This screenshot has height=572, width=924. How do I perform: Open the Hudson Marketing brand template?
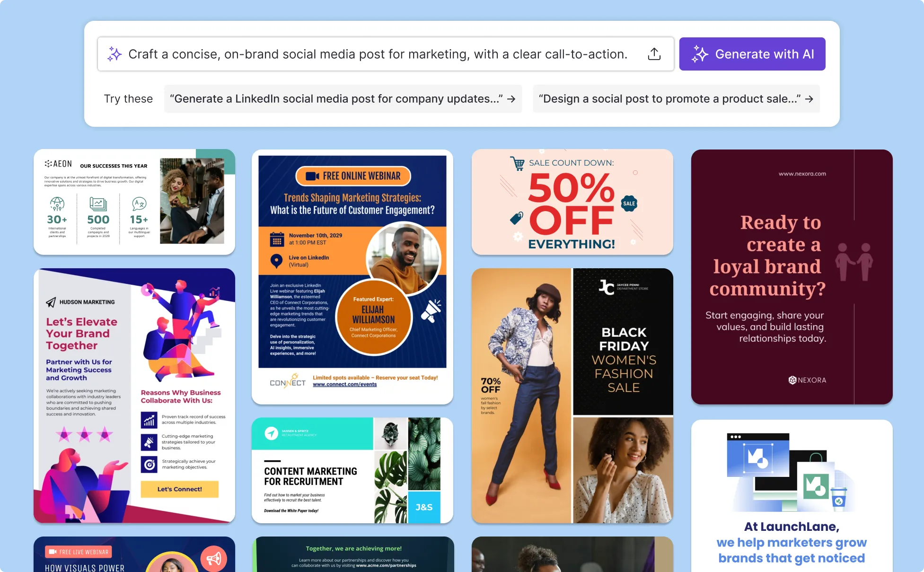pos(134,396)
